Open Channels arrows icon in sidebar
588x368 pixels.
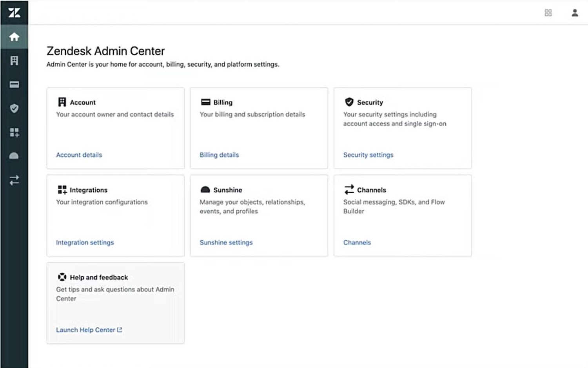pos(14,180)
